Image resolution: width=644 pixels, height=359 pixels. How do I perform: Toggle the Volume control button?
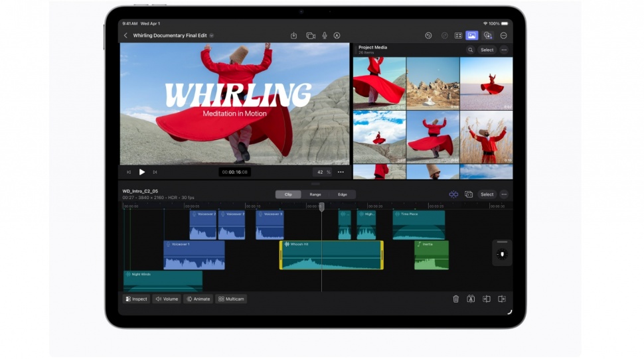[167, 299]
